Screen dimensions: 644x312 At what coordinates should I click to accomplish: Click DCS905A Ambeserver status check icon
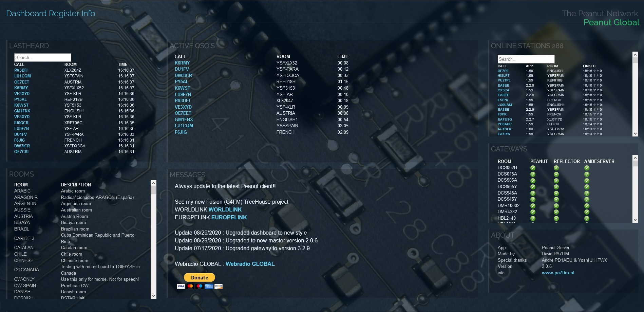coord(587,181)
